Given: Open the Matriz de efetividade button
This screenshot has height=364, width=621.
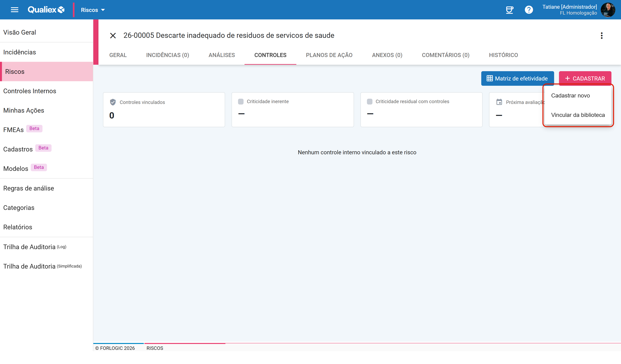Looking at the screenshot, I should 518,78.
